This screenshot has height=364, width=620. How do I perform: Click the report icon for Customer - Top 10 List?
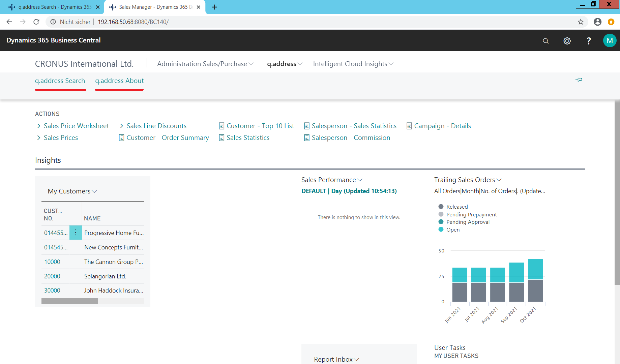[x=222, y=126]
